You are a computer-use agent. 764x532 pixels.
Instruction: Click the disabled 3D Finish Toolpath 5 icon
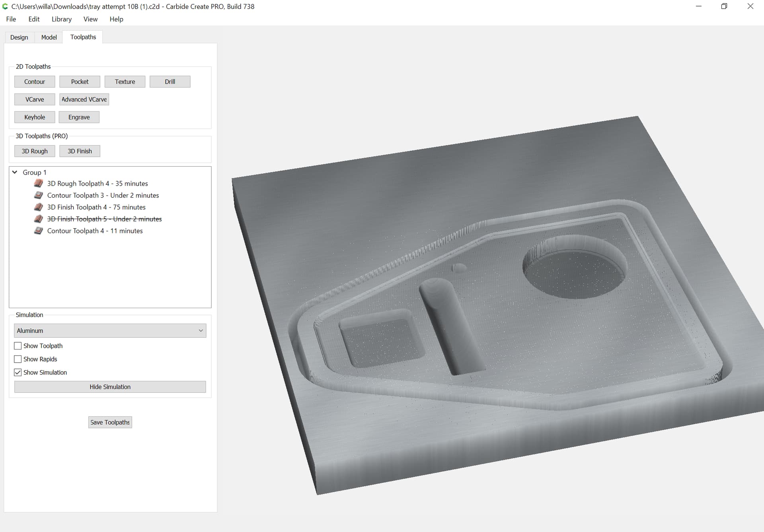click(x=39, y=219)
